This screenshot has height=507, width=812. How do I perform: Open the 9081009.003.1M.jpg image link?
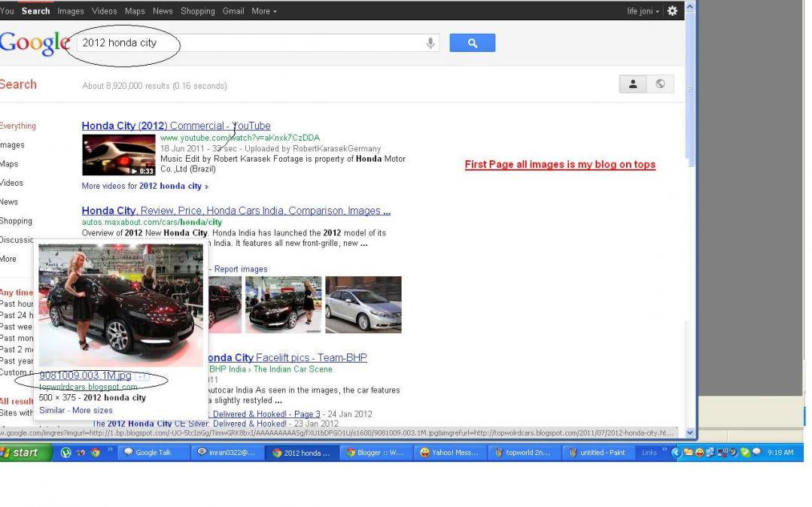click(86, 375)
